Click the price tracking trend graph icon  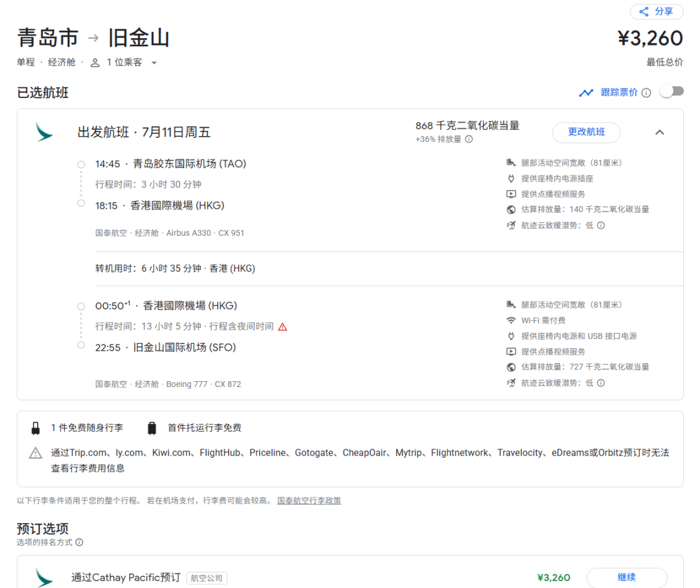pyautogui.click(x=586, y=93)
